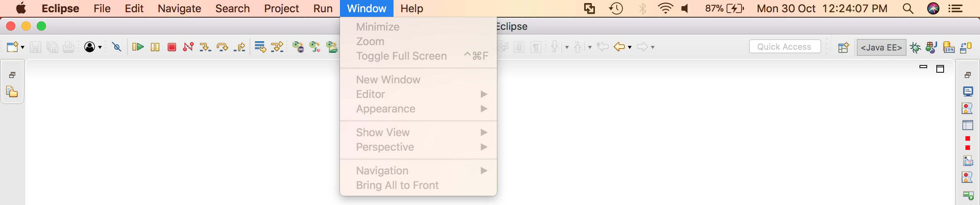Open the New wizard dropdown arrow
Screen dimensions: 980x205
coord(23,47)
